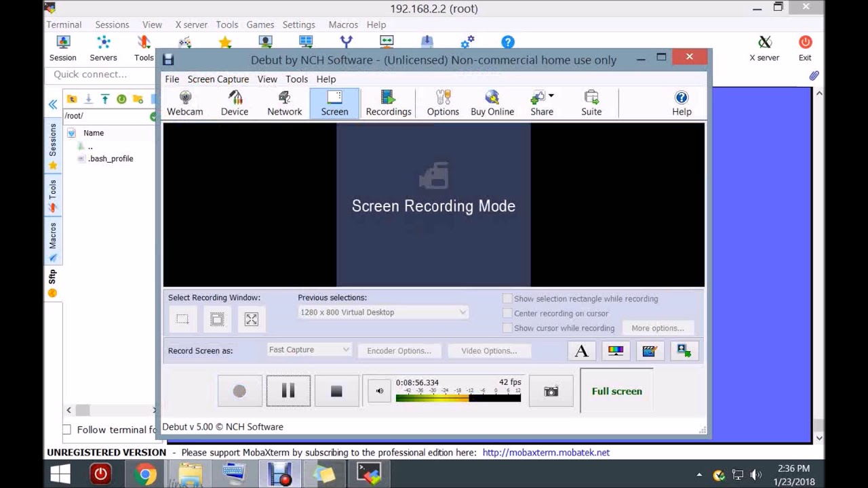The height and width of the screenshot is (488, 868).
Task: Open the File menu in Debut
Action: 172,79
